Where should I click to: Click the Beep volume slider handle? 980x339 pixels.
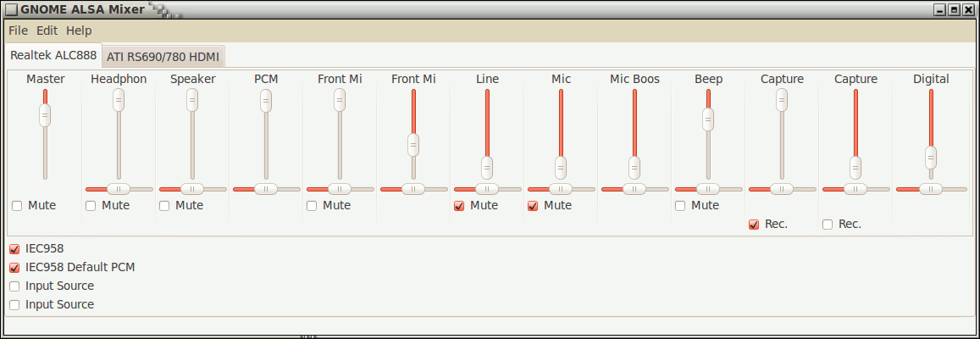click(708, 119)
